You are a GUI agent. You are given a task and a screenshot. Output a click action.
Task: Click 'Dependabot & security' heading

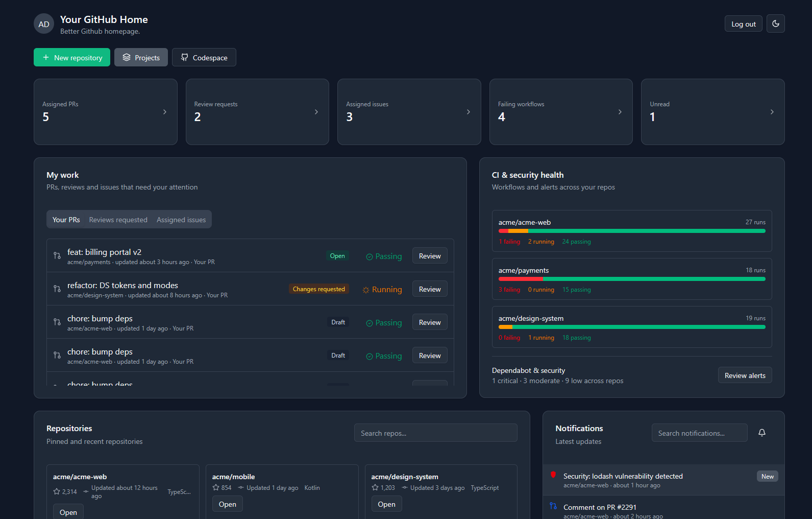coord(528,370)
